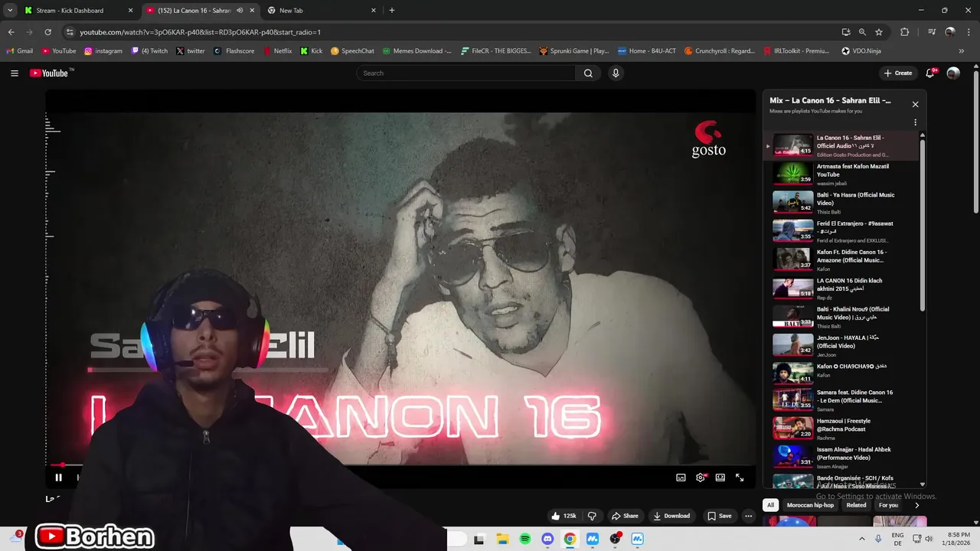This screenshot has height=551, width=980.
Task: Open Balti - Khalini Nrou9 video
Action: point(842,317)
